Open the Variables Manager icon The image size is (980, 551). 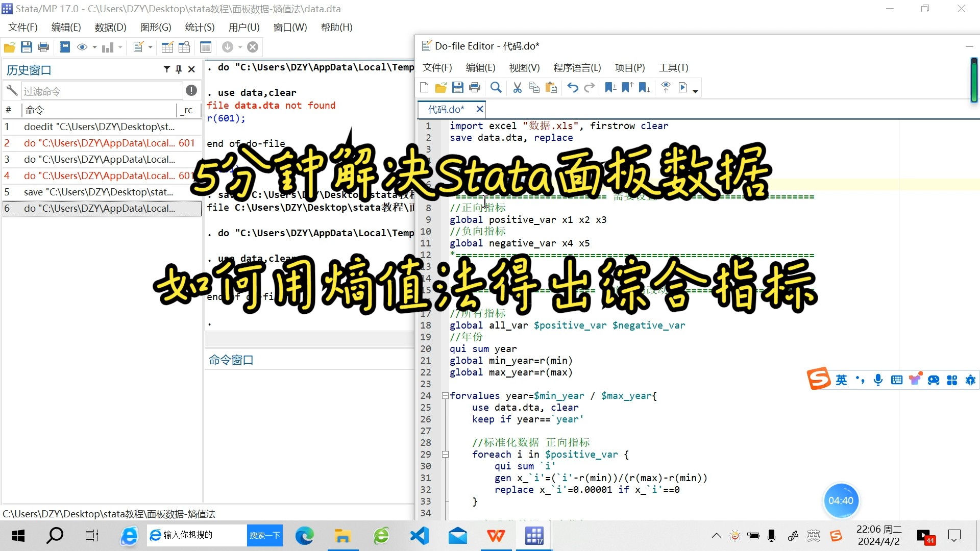point(206,47)
